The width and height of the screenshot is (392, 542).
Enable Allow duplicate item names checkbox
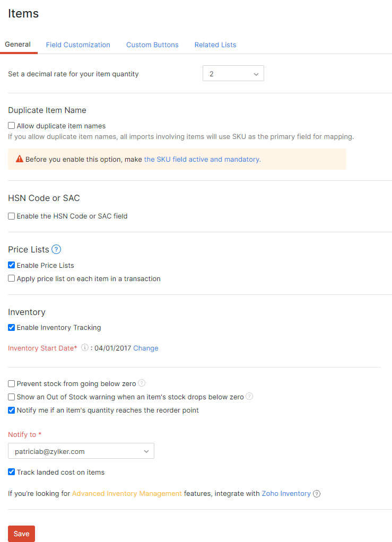[12, 126]
